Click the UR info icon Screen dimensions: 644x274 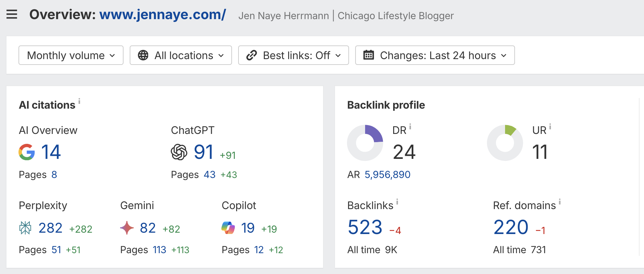[550, 126]
